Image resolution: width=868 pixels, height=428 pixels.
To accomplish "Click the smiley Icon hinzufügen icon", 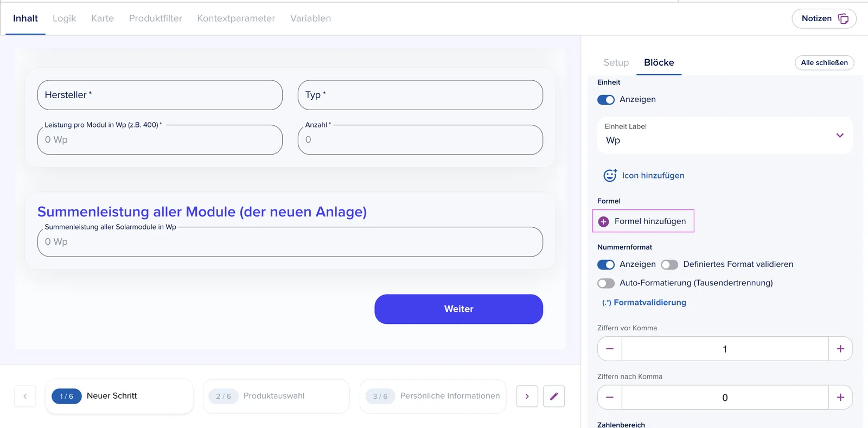I will point(610,175).
